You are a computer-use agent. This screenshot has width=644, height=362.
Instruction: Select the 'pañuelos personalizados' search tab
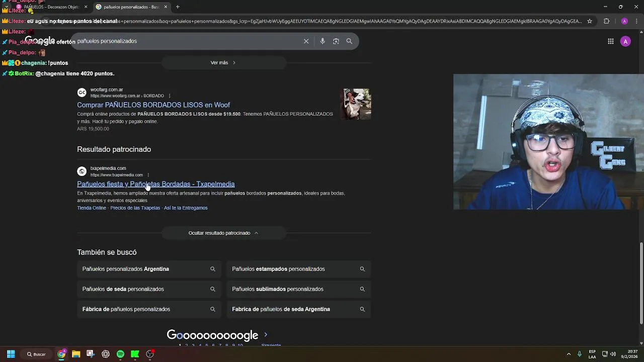coord(132,7)
